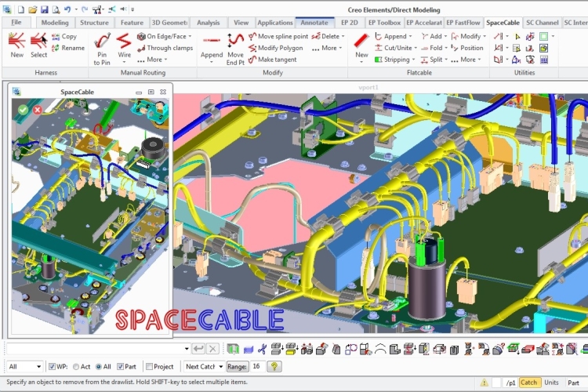Switch to the Structure tab

94,23
